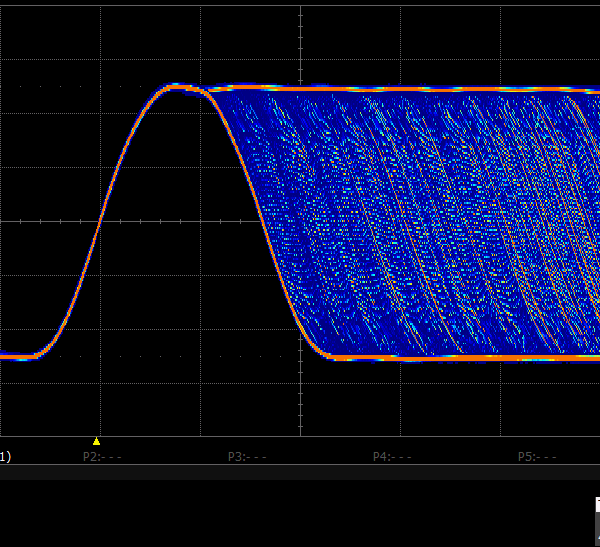
Task: Click the dark gray bar below the measurement row
Action: [300, 472]
